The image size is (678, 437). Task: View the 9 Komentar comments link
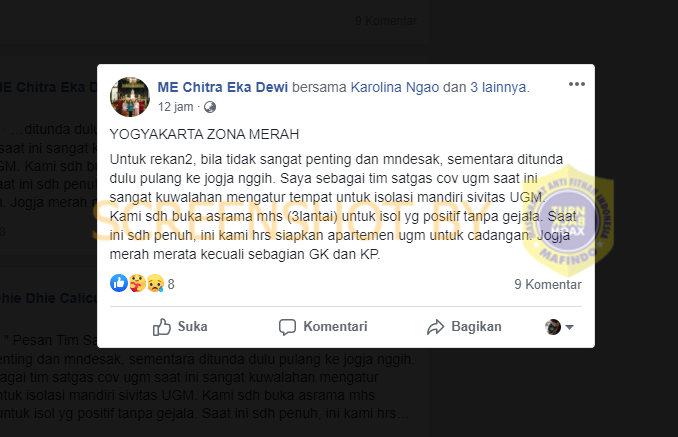(x=547, y=284)
